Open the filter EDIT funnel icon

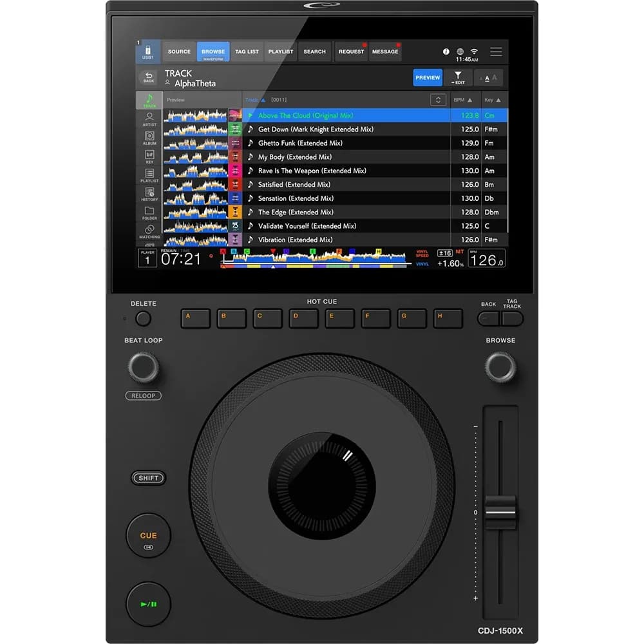pyautogui.click(x=457, y=78)
